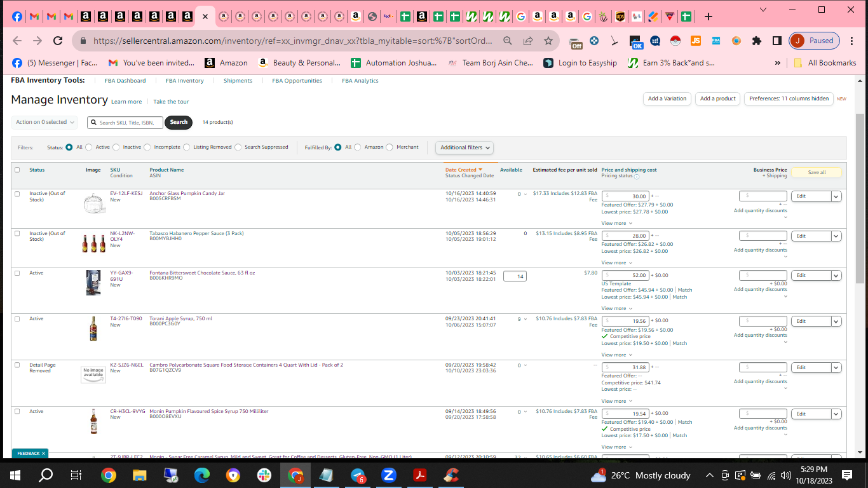Expand View more for Torani Apple Syrup
Screen dimensions: 868x488
617,355
